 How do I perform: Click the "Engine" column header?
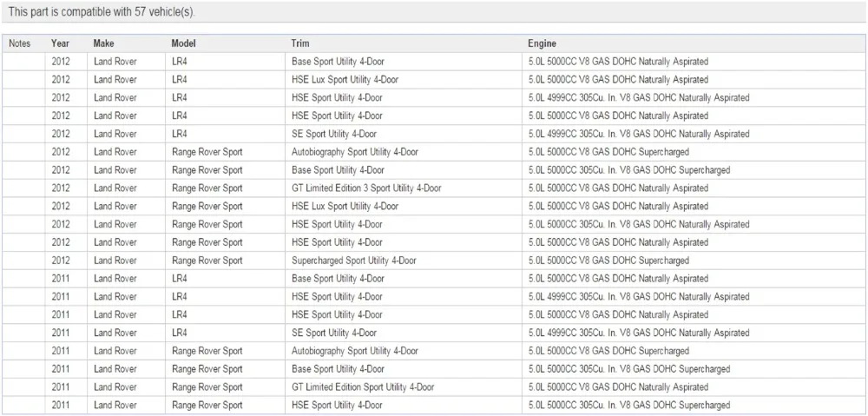(542, 43)
